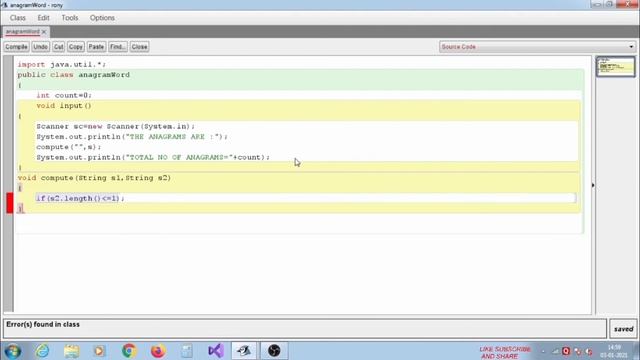
Task: Click the BlueJ window title icon
Action: coord(4,5)
